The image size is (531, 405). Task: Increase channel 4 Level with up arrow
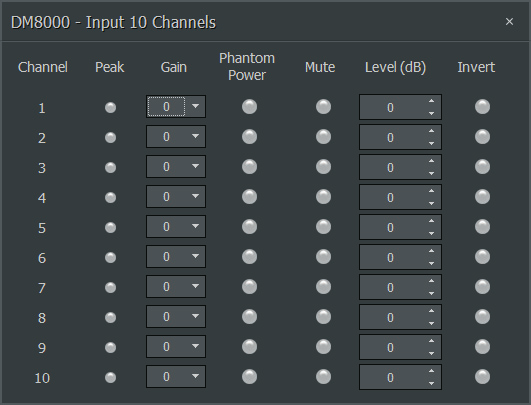coord(431,191)
